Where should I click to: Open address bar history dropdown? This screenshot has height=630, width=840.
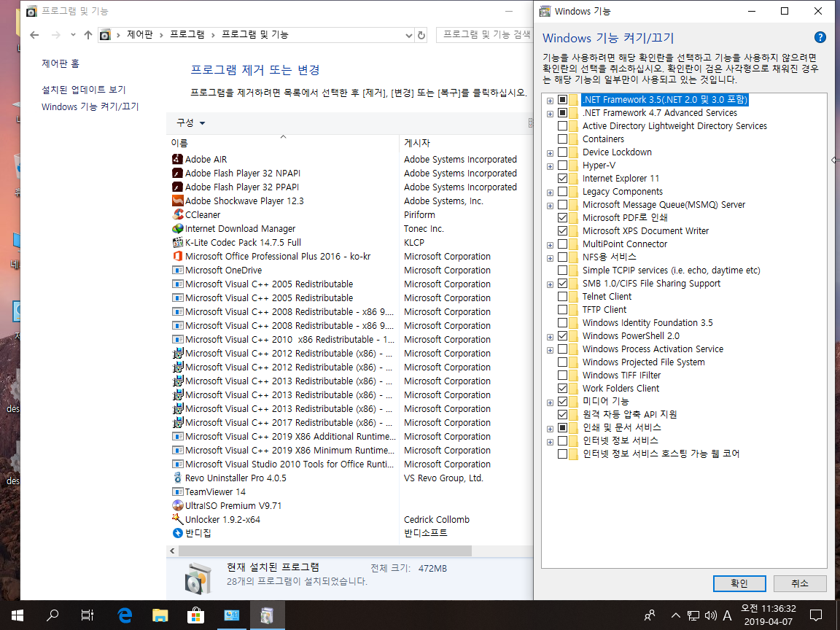click(409, 35)
